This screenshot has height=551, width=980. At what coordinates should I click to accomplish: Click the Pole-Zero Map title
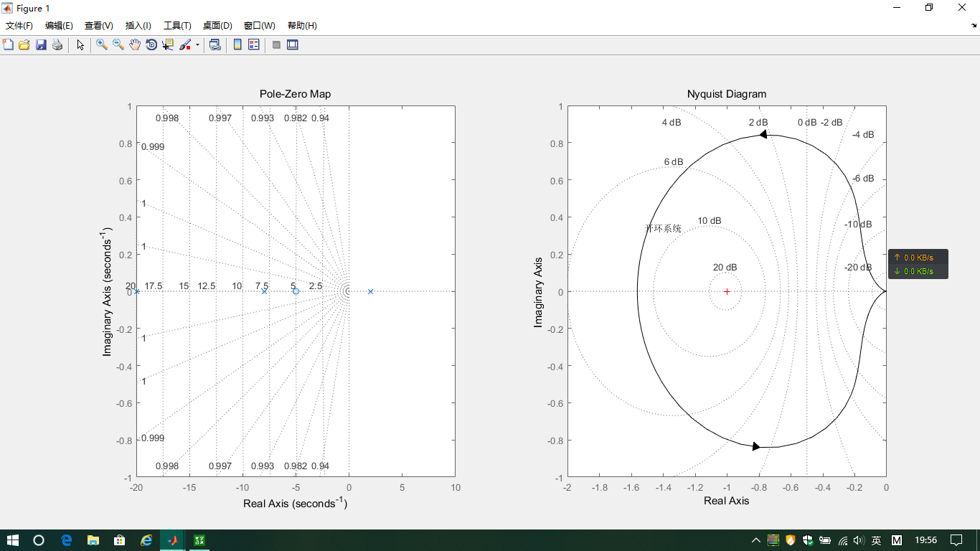click(295, 94)
